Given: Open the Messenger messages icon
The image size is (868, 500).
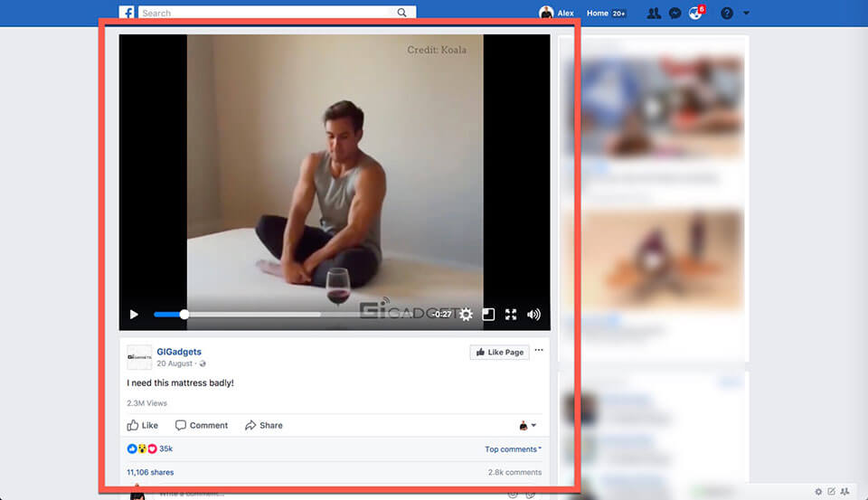Looking at the screenshot, I should click(675, 14).
